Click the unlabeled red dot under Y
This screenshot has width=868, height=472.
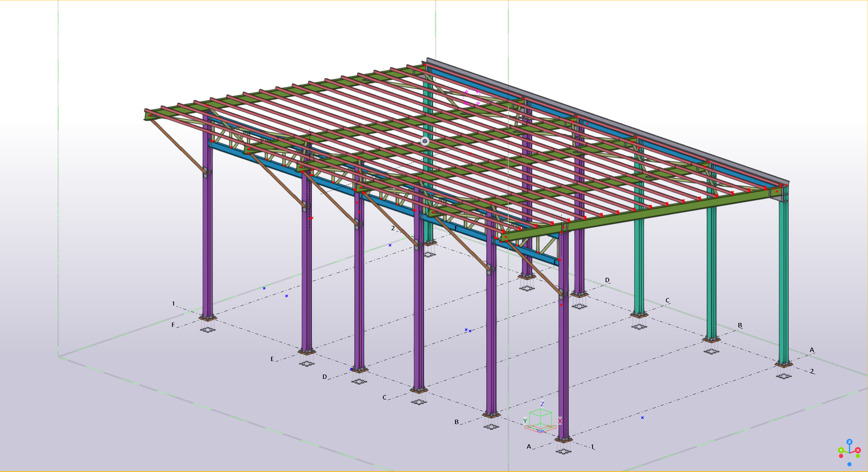point(841,456)
